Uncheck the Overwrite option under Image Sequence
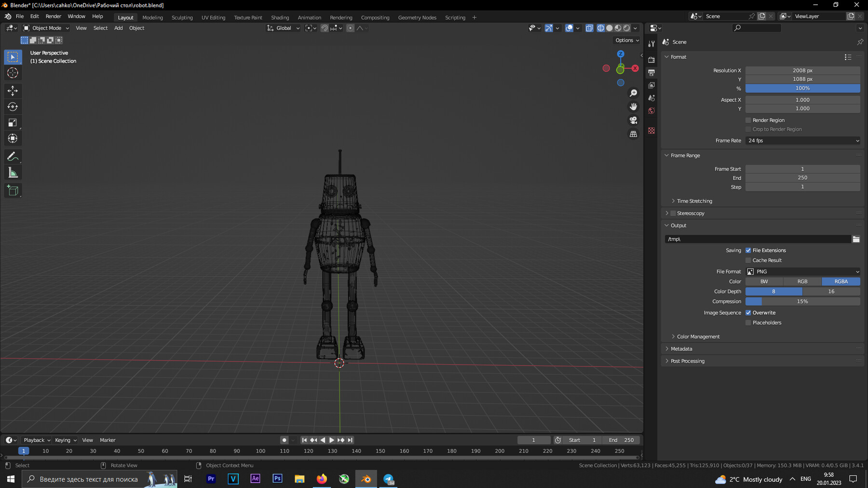This screenshot has width=868, height=488. click(x=748, y=312)
